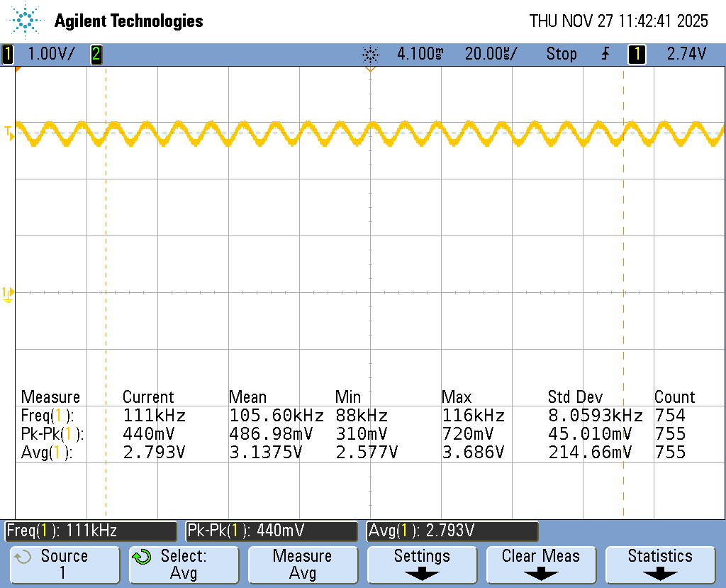This screenshot has width=726, height=588.
Task: Click the rising edge trigger icon
Action: [x=605, y=54]
